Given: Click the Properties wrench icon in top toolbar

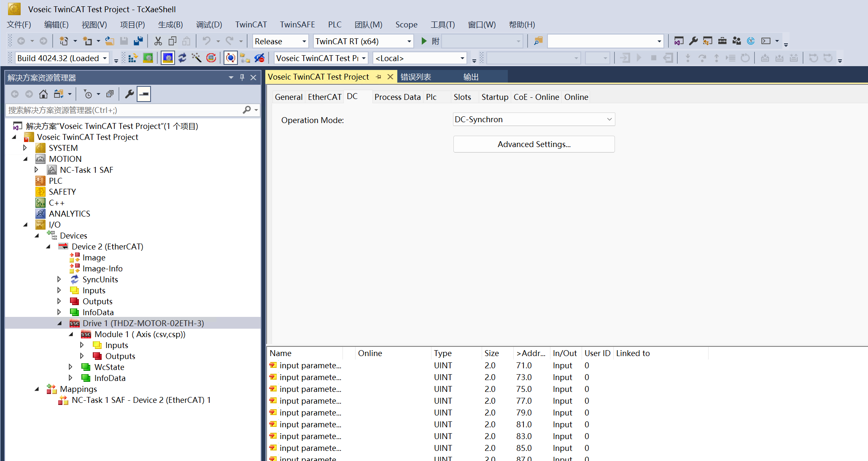Looking at the screenshot, I should click(x=693, y=41).
